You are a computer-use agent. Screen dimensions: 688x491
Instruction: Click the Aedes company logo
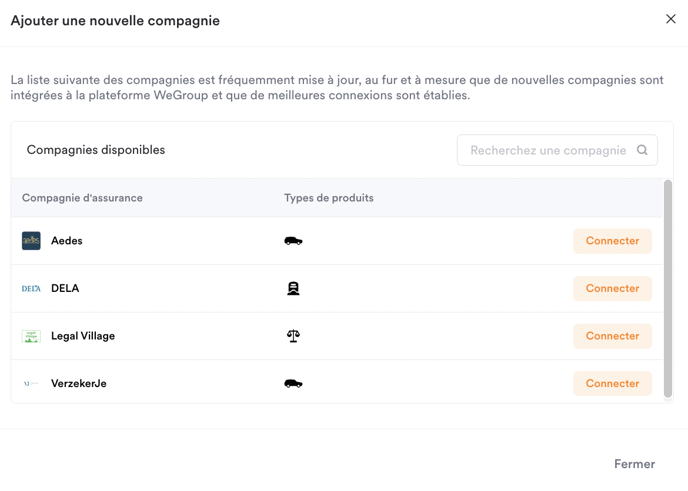pos(31,241)
